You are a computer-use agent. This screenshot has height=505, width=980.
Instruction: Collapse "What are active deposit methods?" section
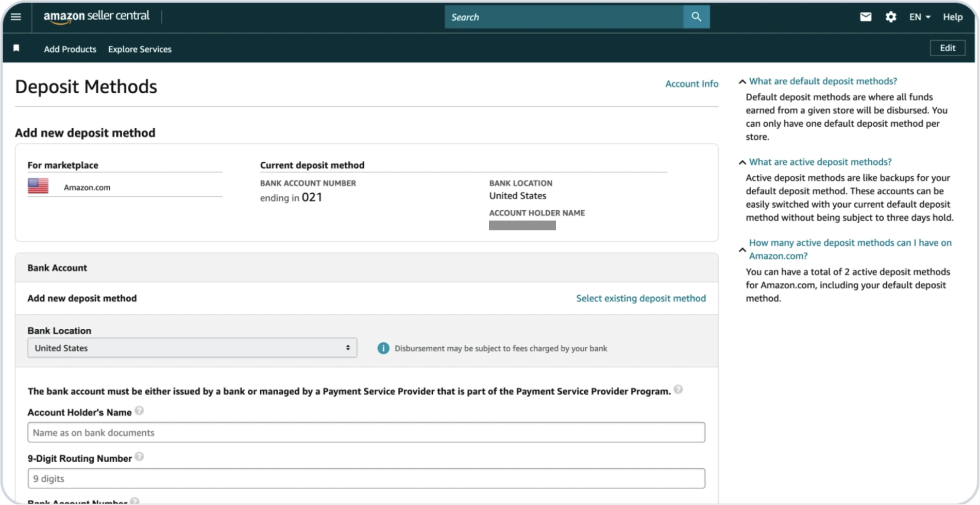point(742,162)
